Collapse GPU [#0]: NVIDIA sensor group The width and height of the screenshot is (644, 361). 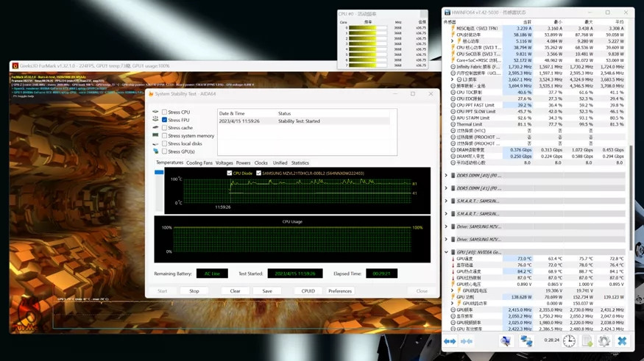point(447,252)
